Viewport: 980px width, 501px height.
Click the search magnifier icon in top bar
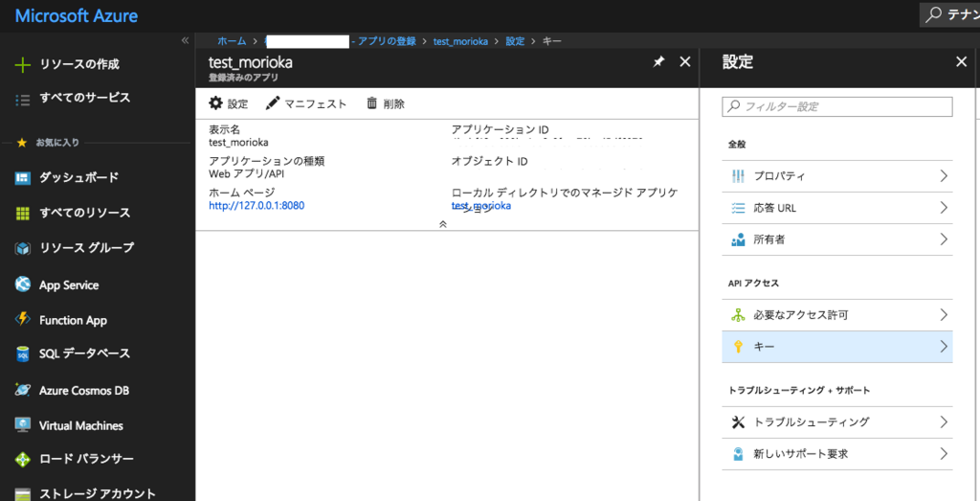(x=933, y=15)
